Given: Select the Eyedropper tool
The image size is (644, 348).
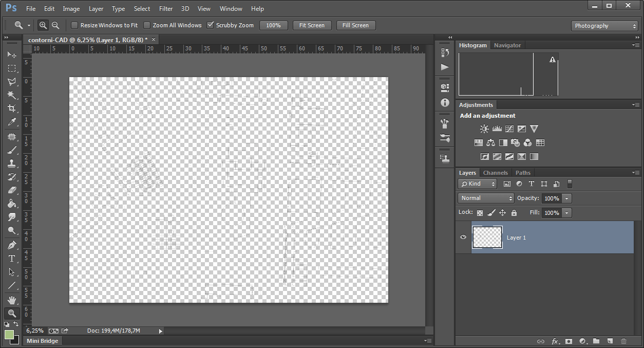Looking at the screenshot, I should [12, 122].
